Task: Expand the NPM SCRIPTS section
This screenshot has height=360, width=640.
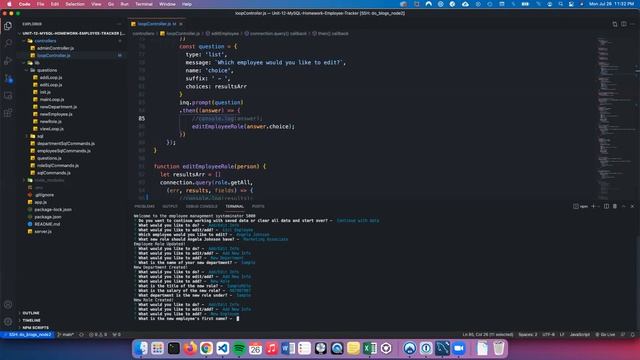Action: point(36,328)
